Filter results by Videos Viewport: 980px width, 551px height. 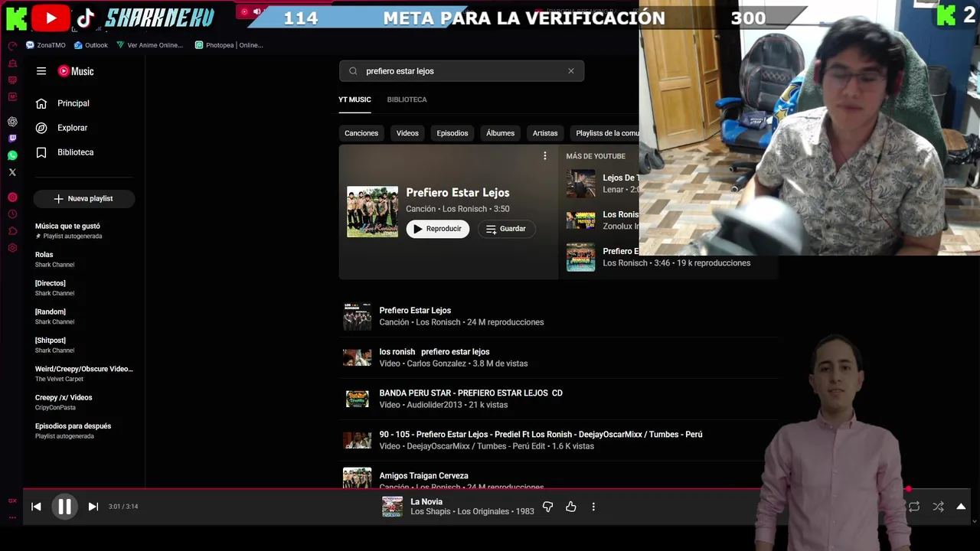[407, 133]
